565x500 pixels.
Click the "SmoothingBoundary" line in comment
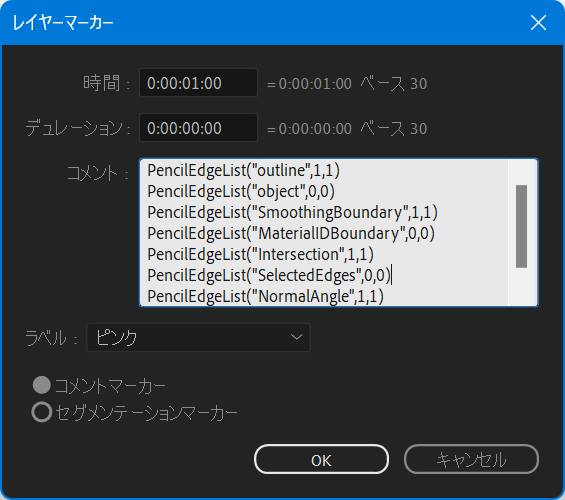click(x=293, y=212)
